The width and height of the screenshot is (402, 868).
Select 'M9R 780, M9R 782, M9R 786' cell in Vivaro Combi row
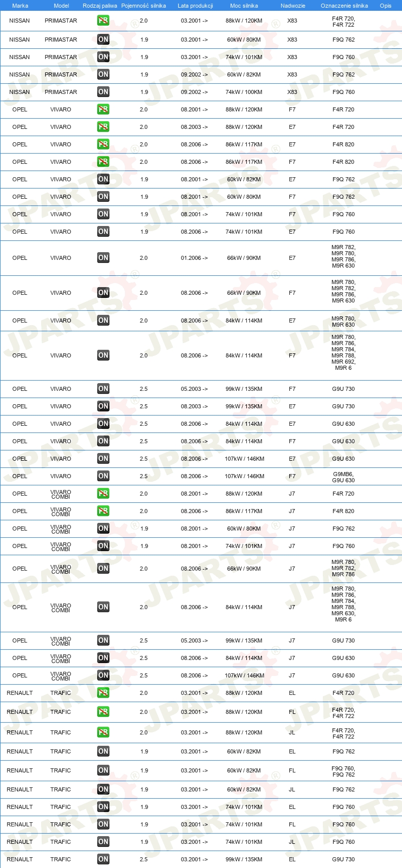coord(343,568)
